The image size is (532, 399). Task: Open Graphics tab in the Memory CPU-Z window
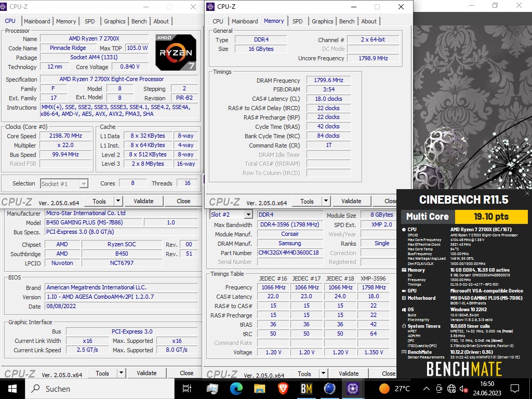[x=322, y=21]
